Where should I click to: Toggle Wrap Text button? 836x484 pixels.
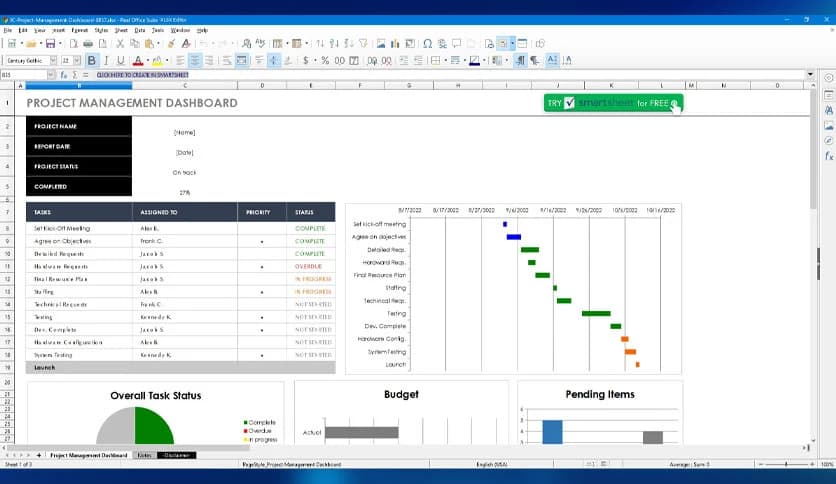click(x=227, y=61)
